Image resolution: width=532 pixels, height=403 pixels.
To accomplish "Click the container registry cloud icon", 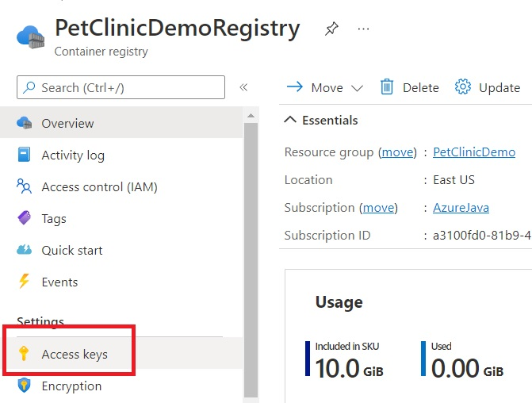I will coord(31,36).
